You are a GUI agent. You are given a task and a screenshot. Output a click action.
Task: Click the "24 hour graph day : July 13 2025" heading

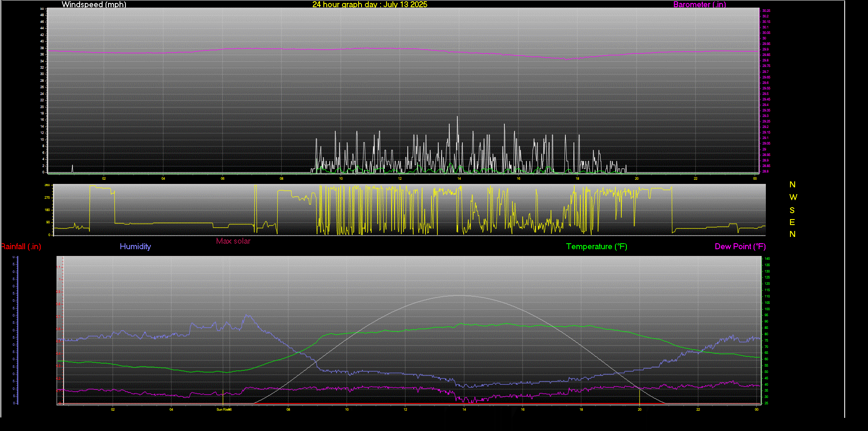(370, 4)
